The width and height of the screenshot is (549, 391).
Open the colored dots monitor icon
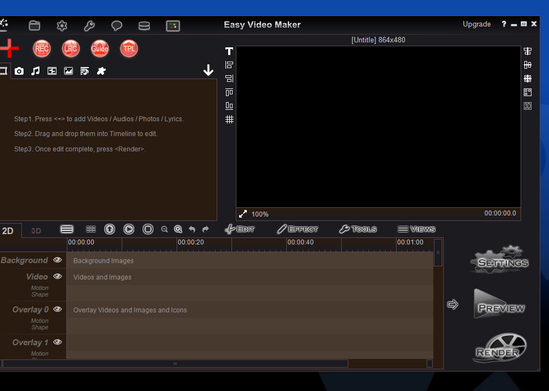(x=173, y=26)
